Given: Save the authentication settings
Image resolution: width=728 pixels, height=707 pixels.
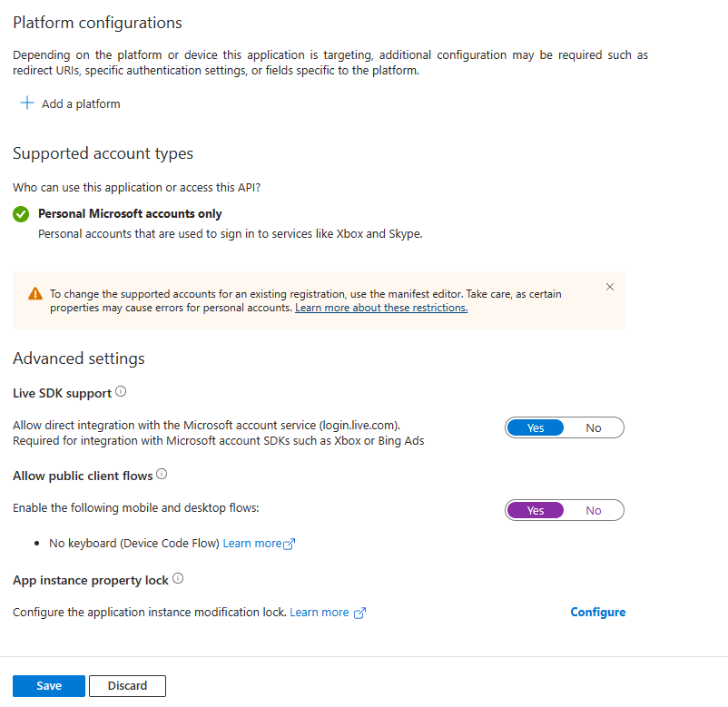Looking at the screenshot, I should pyautogui.click(x=49, y=685).
